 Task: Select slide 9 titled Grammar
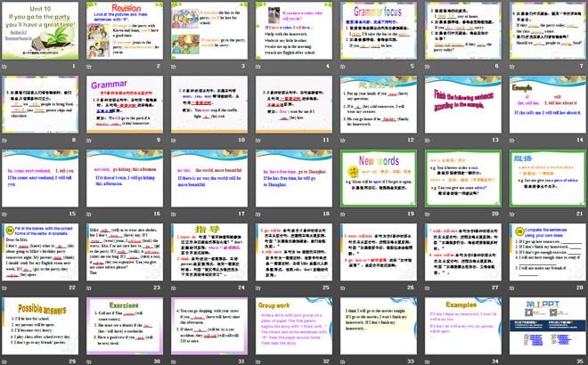coord(125,104)
